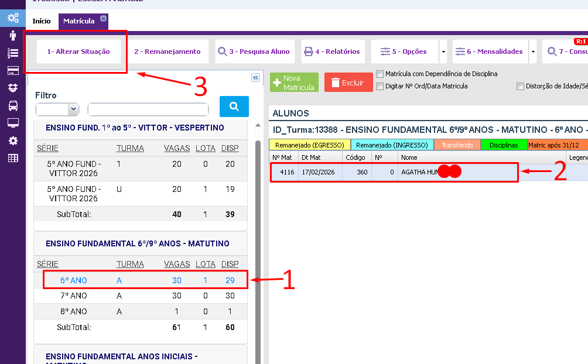The height and width of the screenshot is (364, 588).
Task: Switch to the Início tab
Action: coord(42,21)
